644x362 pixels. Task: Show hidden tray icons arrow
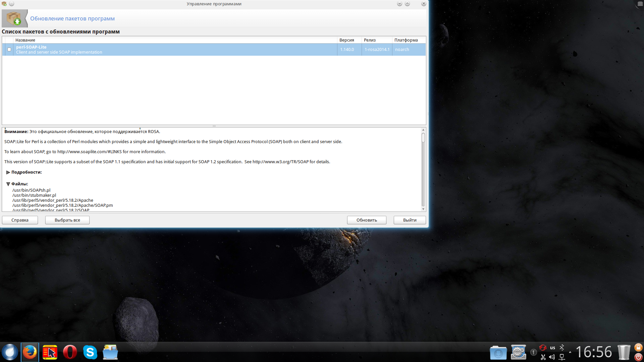click(x=570, y=352)
